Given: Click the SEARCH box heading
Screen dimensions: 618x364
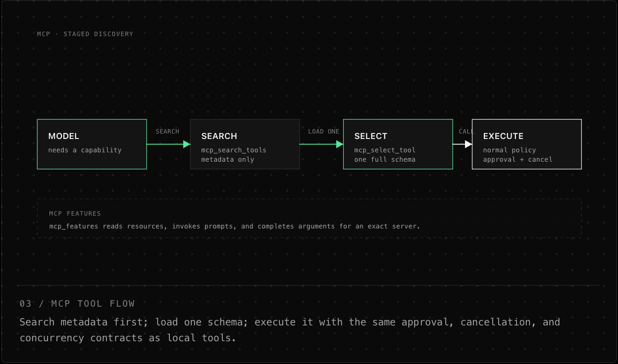Looking at the screenshot, I should coord(219,136).
